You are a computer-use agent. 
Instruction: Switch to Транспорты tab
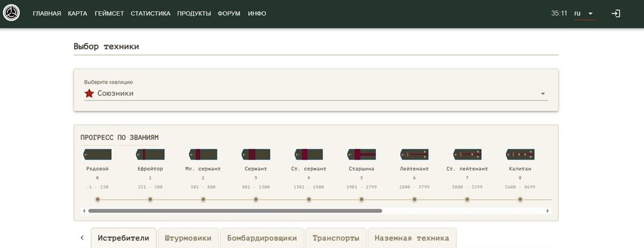coord(336,238)
